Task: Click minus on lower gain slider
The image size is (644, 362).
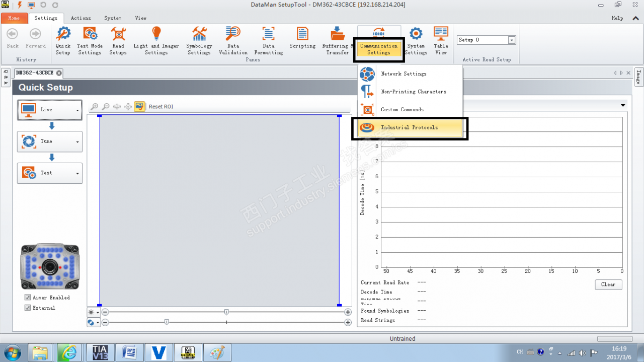Action: click(x=105, y=322)
